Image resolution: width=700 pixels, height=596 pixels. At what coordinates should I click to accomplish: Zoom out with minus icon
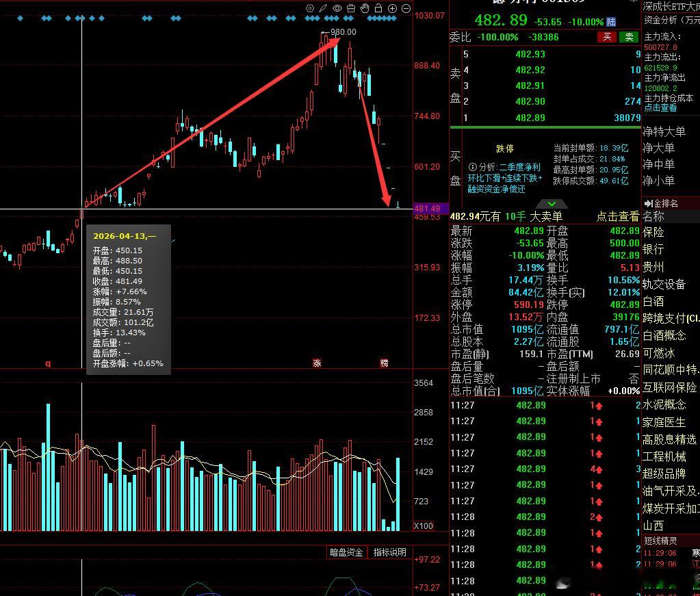pos(406,8)
